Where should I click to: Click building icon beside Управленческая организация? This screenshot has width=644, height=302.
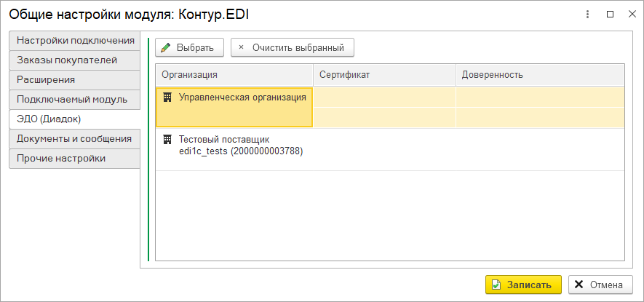click(167, 98)
